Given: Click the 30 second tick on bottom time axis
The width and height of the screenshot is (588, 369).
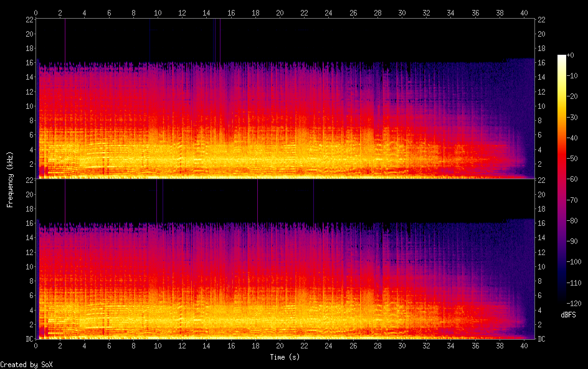Looking at the screenshot, I should point(402,345).
